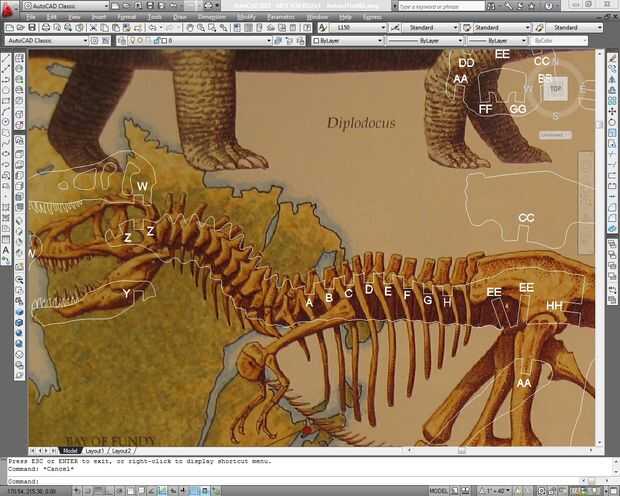This screenshot has height=496, width=620.
Task: Select the Multiline Text A tool
Action: (x=6, y=250)
